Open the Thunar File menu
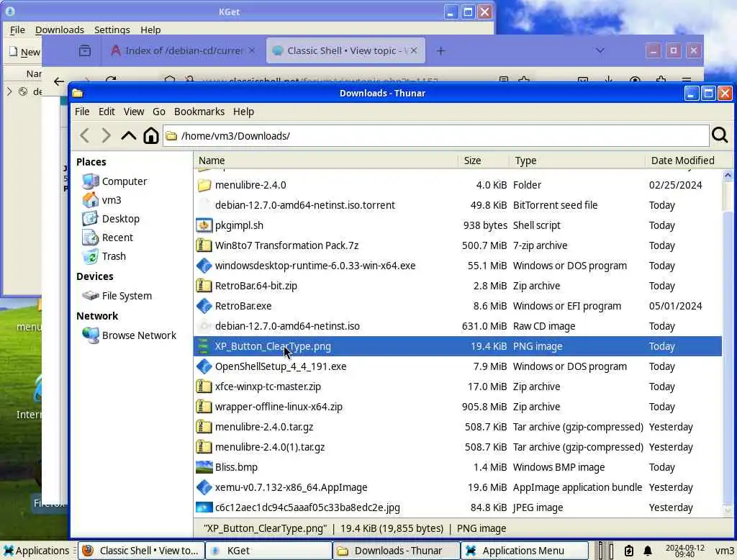This screenshot has height=560, width=737. (82, 112)
